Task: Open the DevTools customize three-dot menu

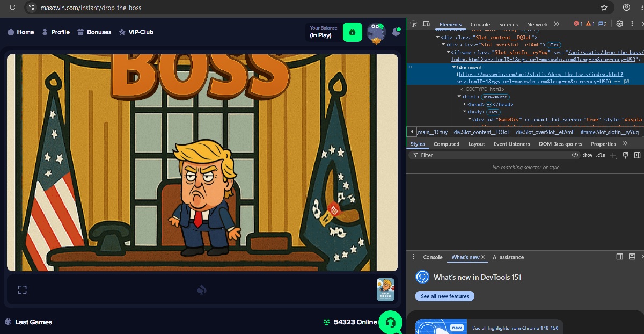Action: [x=632, y=24]
